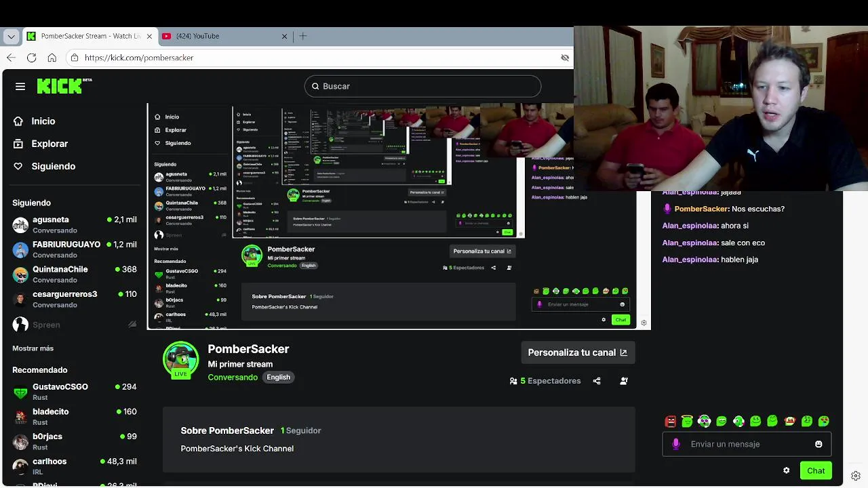Go to Inicio in sidebar
This screenshot has height=488, width=868.
[x=34, y=121]
